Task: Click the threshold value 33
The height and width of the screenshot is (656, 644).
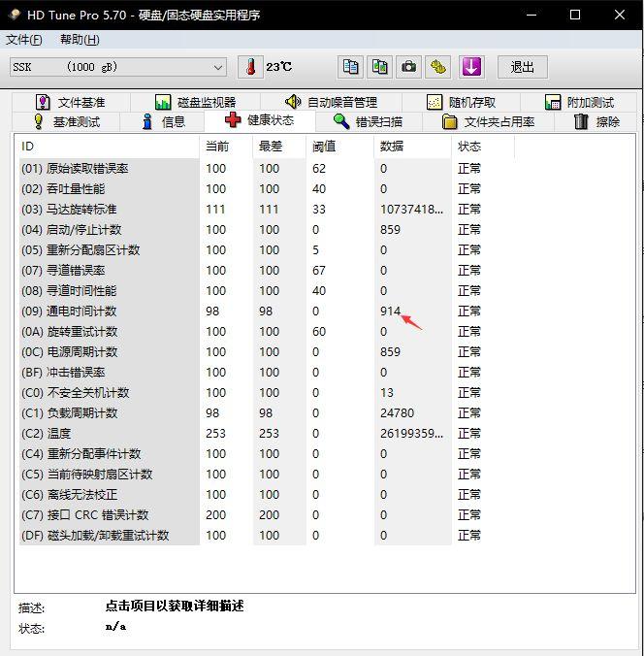Action: [319, 210]
